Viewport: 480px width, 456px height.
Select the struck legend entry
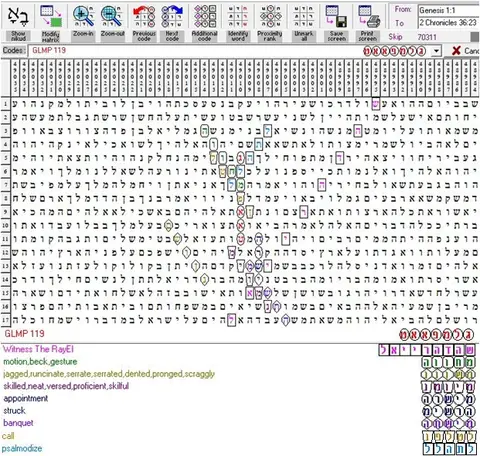coord(14,411)
